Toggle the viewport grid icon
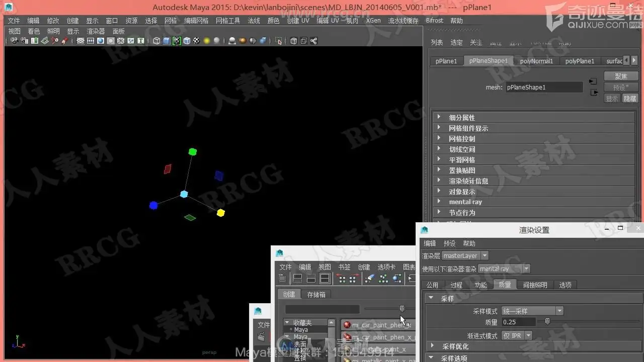The image size is (644, 362). pyautogui.click(x=80, y=41)
